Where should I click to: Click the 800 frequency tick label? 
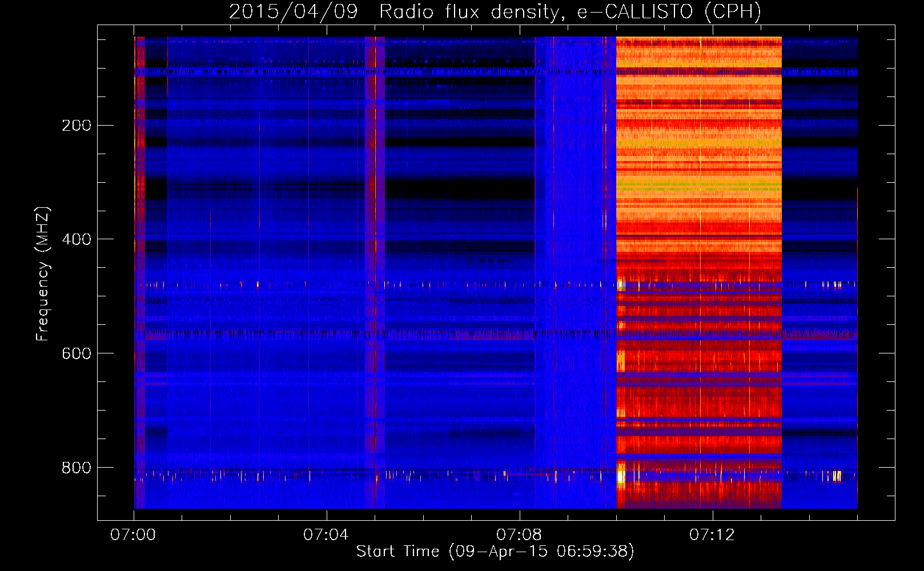point(77,468)
